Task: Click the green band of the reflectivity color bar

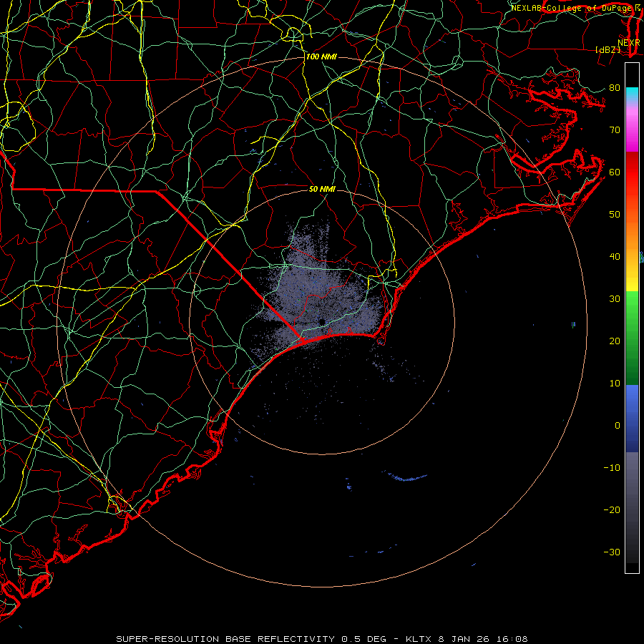Action: (x=632, y=338)
